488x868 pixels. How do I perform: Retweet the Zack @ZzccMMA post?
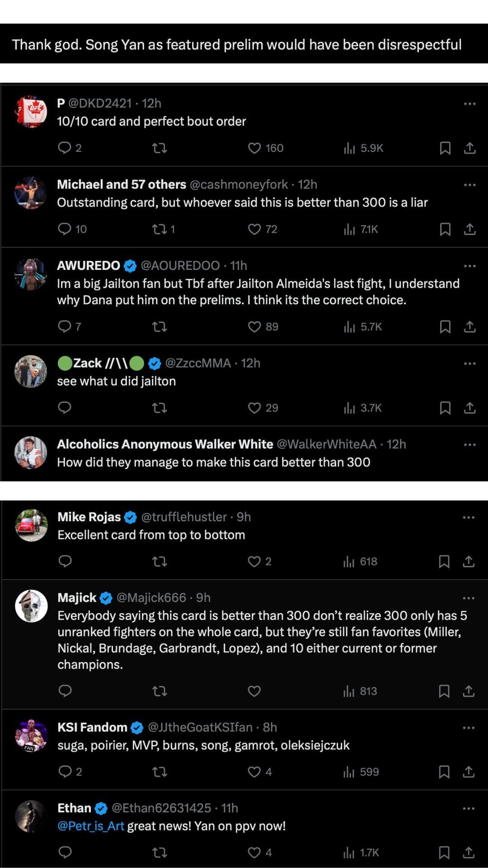[160, 408]
